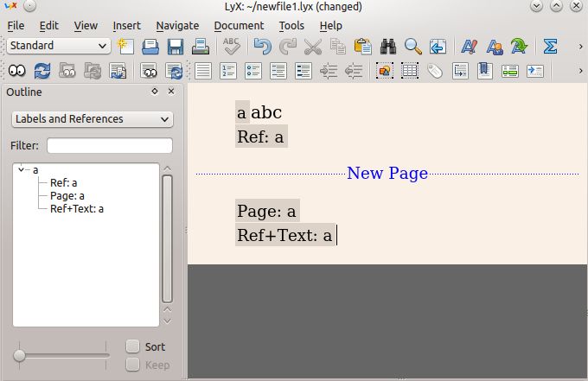View output with the eyes icon

coord(17,71)
